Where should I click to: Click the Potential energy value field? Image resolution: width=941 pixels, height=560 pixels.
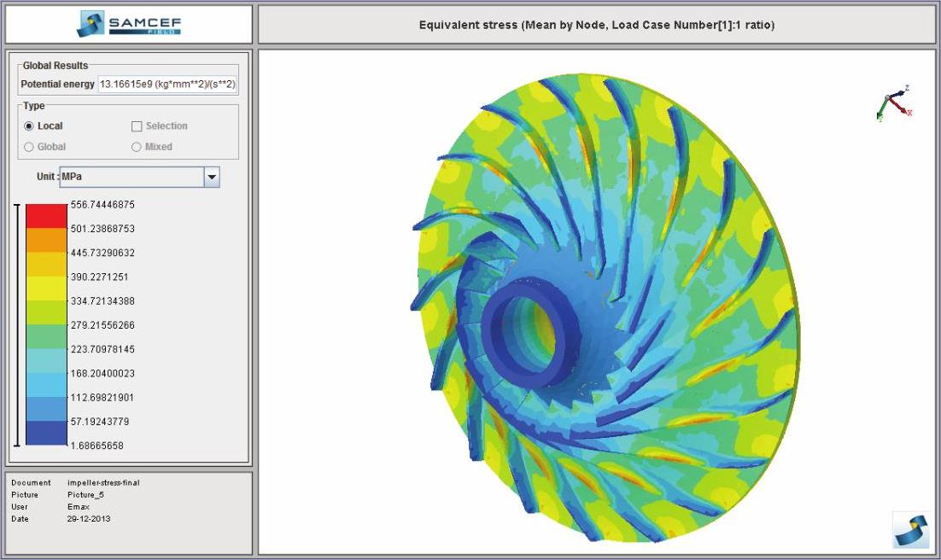[168, 85]
